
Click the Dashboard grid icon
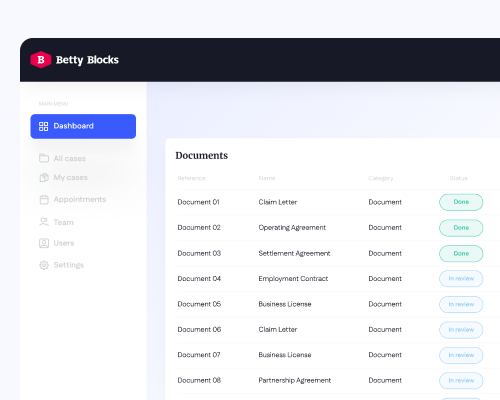43,126
